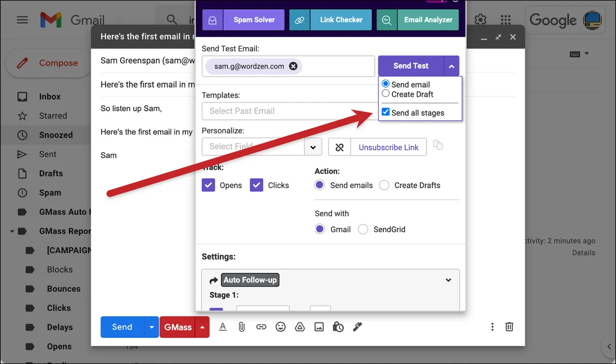616x364 pixels.
Task: Click the broken-link unsubscribe icon
Action: (339, 147)
